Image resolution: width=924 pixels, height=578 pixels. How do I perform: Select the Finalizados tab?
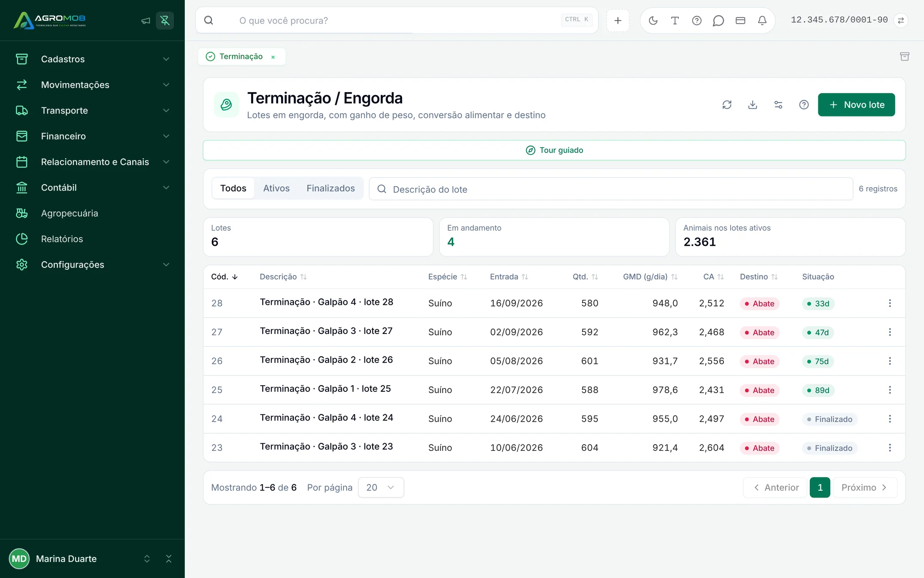tap(331, 188)
